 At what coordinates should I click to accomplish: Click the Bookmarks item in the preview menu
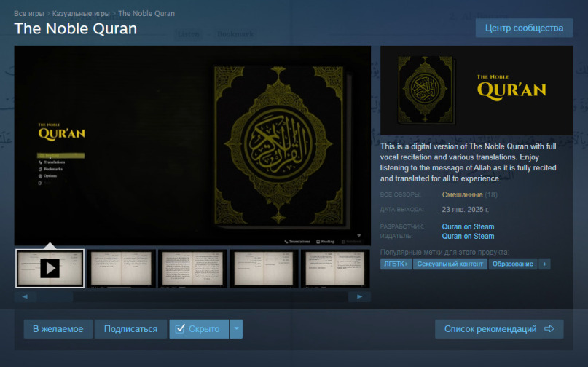(50, 169)
